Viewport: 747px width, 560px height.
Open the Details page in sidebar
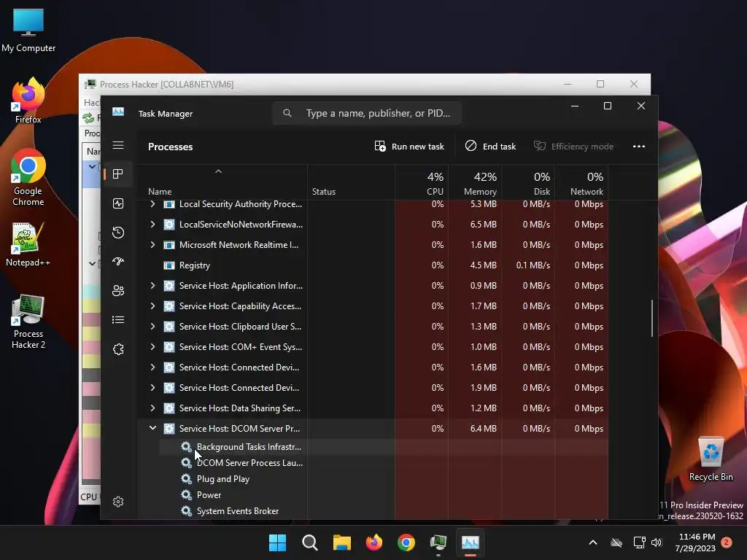click(118, 320)
